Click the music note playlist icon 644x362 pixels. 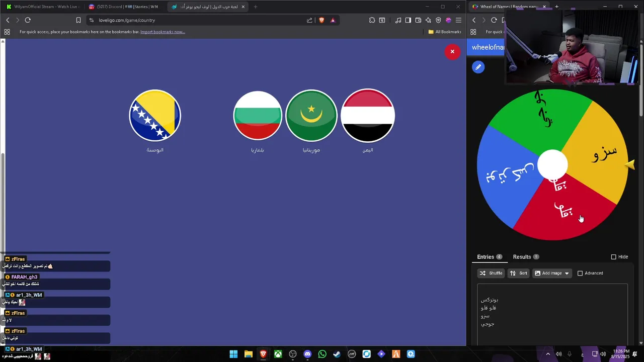[x=398, y=20]
